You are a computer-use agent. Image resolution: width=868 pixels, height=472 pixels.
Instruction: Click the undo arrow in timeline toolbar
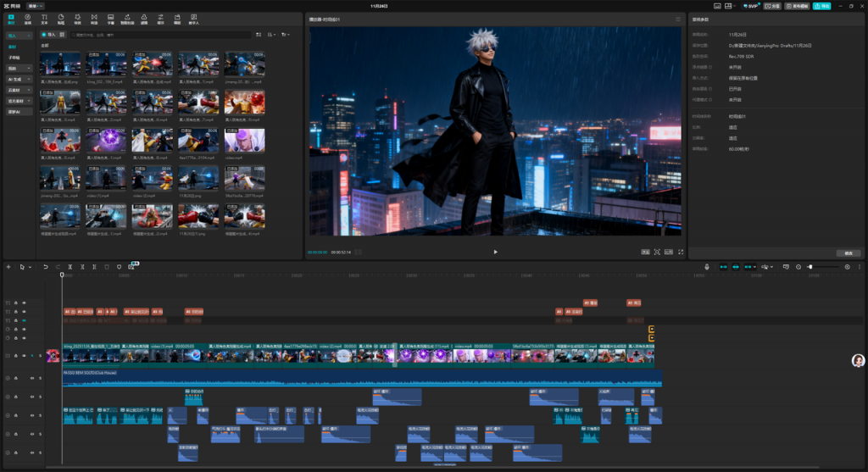point(46,267)
